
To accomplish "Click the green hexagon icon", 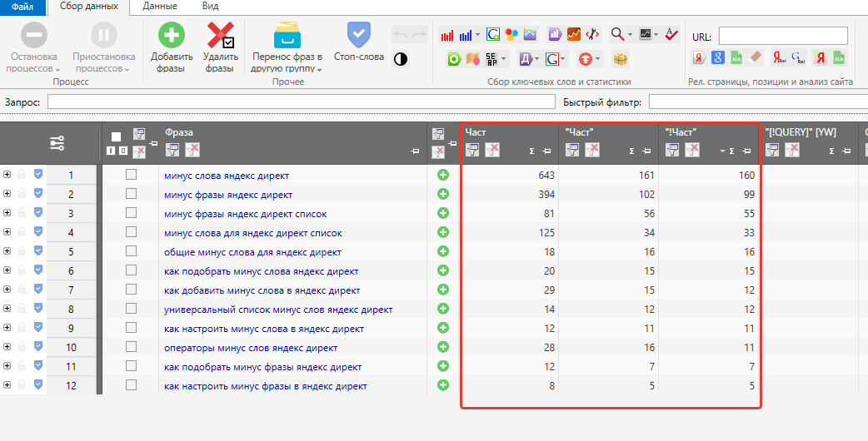I will (455, 58).
